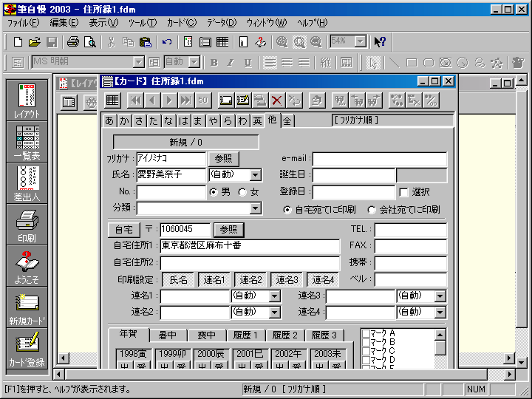
Task: Click the new card icon in card toolbar
Action: click(x=226, y=100)
